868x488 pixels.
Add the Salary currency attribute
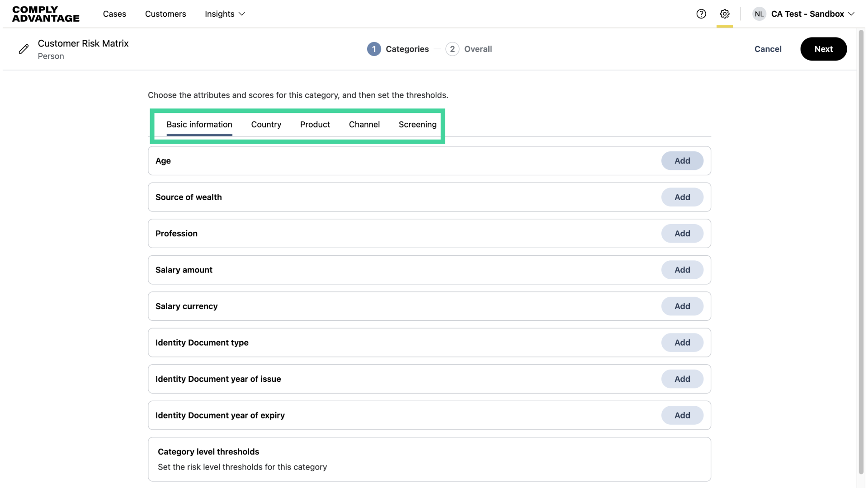(682, 306)
